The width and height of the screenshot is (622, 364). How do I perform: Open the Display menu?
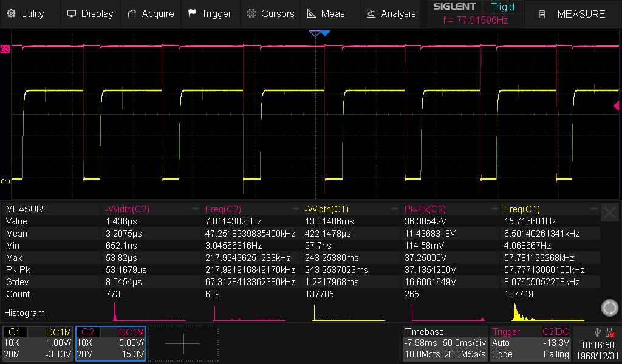point(90,13)
